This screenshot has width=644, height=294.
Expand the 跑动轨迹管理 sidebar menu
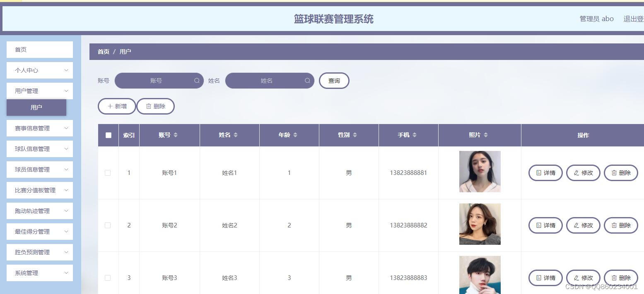click(40, 211)
